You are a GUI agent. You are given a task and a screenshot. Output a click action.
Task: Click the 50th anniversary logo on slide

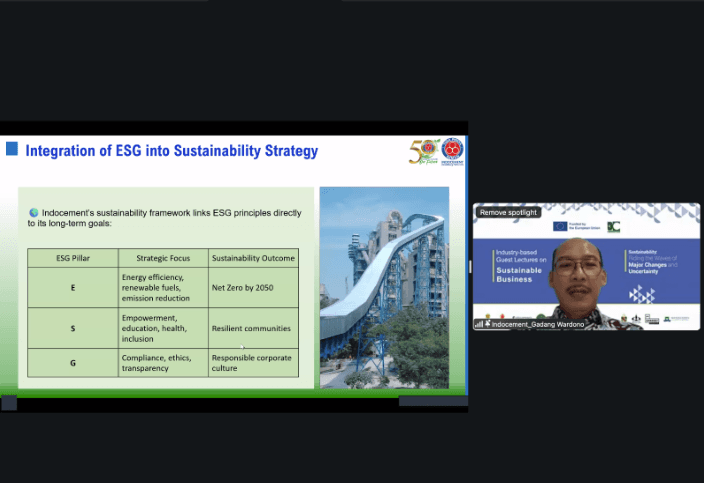coord(424,151)
